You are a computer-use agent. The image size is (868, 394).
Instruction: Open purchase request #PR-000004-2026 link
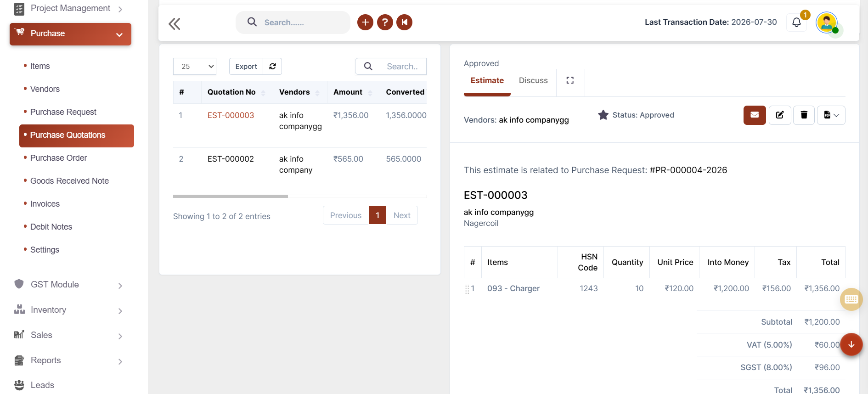coord(688,170)
